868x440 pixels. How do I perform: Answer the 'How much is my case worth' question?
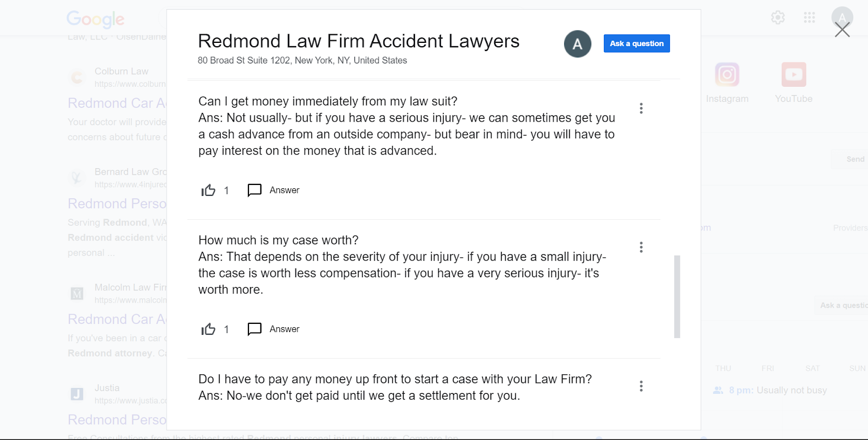pyautogui.click(x=284, y=329)
